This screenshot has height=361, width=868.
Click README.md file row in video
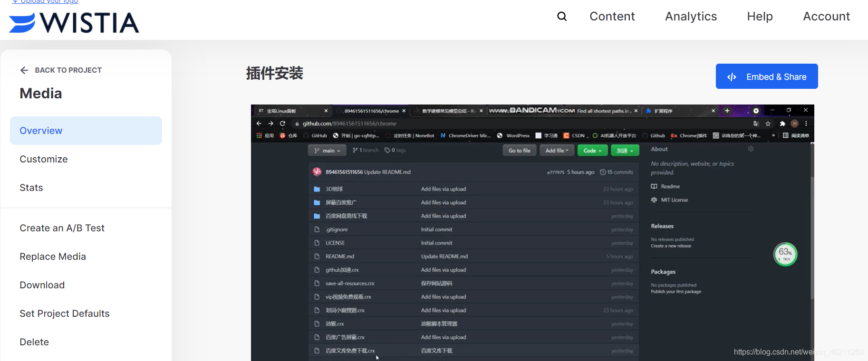tap(473, 256)
